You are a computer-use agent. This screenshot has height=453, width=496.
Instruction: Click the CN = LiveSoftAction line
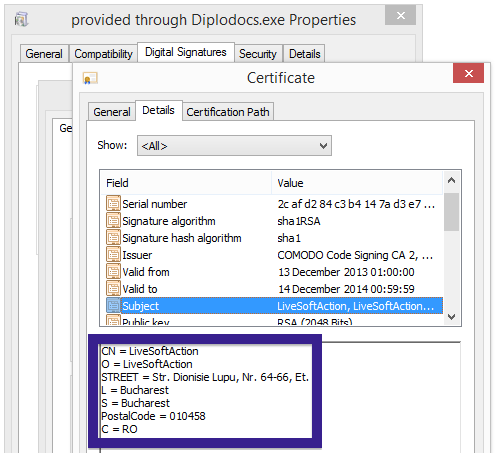click(x=150, y=351)
